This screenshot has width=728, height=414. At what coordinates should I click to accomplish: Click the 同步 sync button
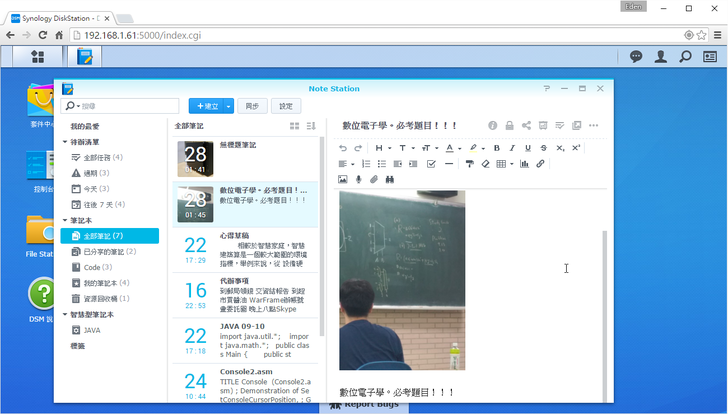click(x=252, y=106)
